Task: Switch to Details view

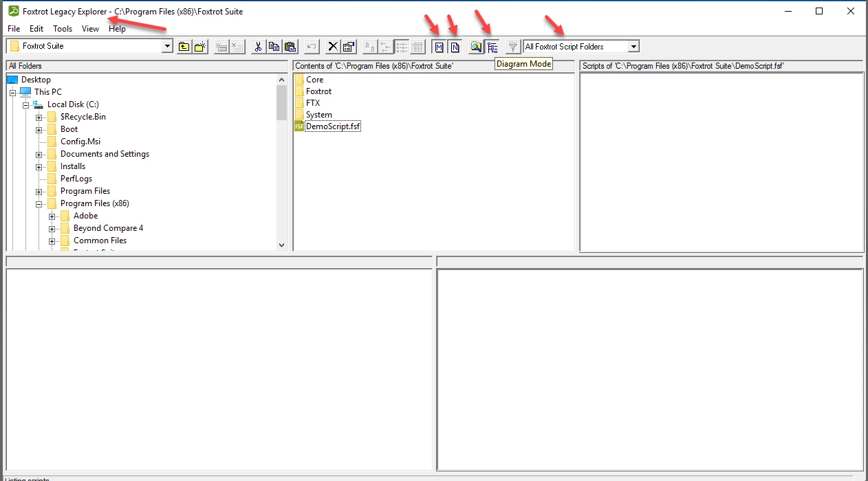Action: pos(417,47)
